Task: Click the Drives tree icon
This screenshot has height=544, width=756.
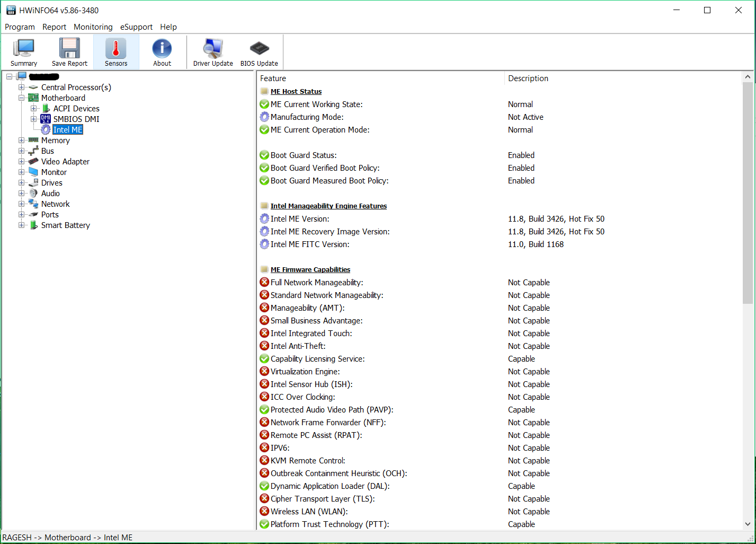Action: pyautogui.click(x=33, y=183)
